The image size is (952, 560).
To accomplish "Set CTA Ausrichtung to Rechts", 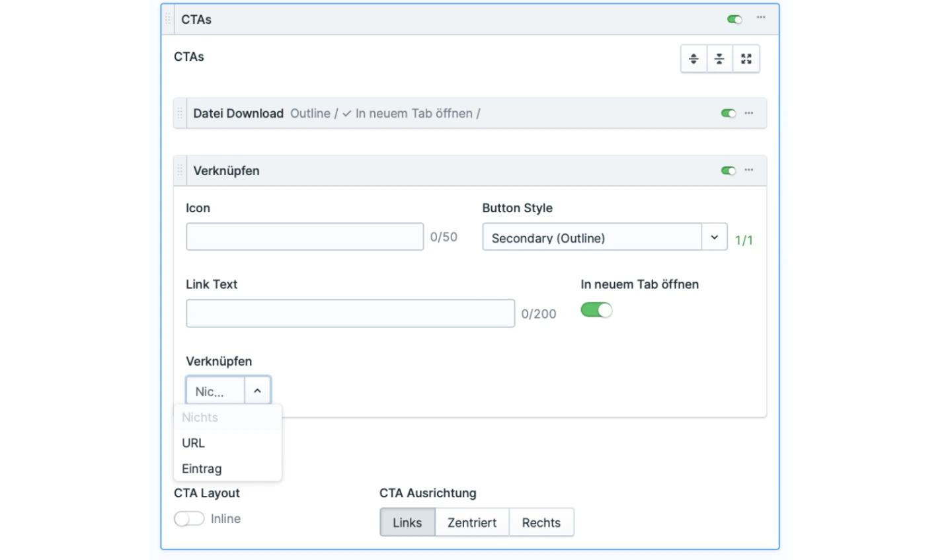I will (541, 522).
